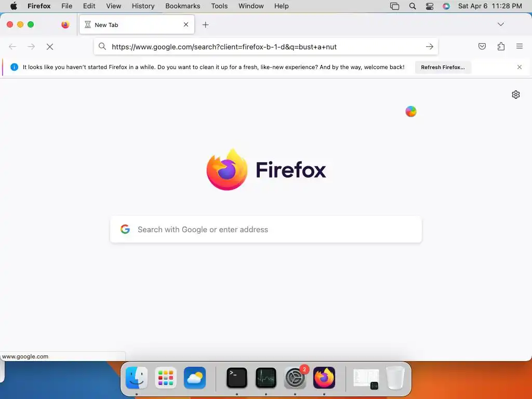This screenshot has height=399, width=532.
Task: Select the New Tab tab
Action: (x=137, y=24)
